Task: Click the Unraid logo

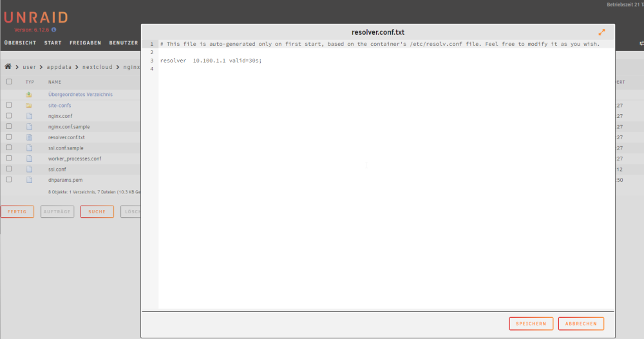Action: pyautogui.click(x=36, y=17)
